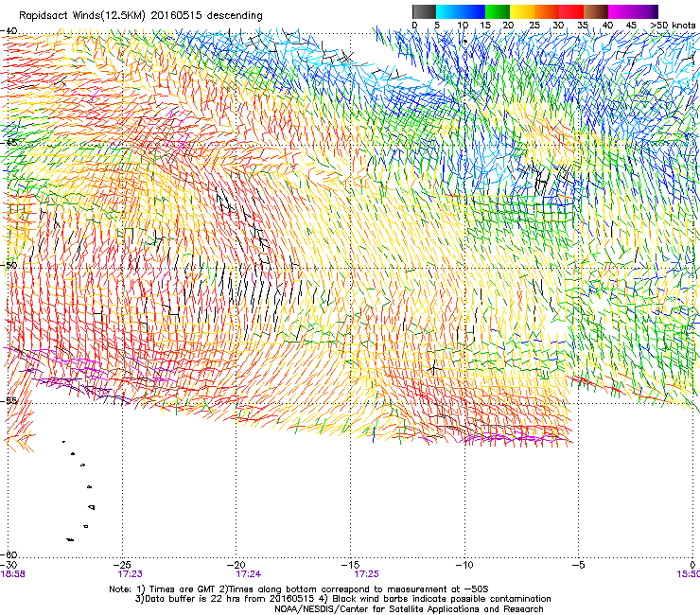
Task: Click the legend scale value "45"
Action: (x=631, y=26)
